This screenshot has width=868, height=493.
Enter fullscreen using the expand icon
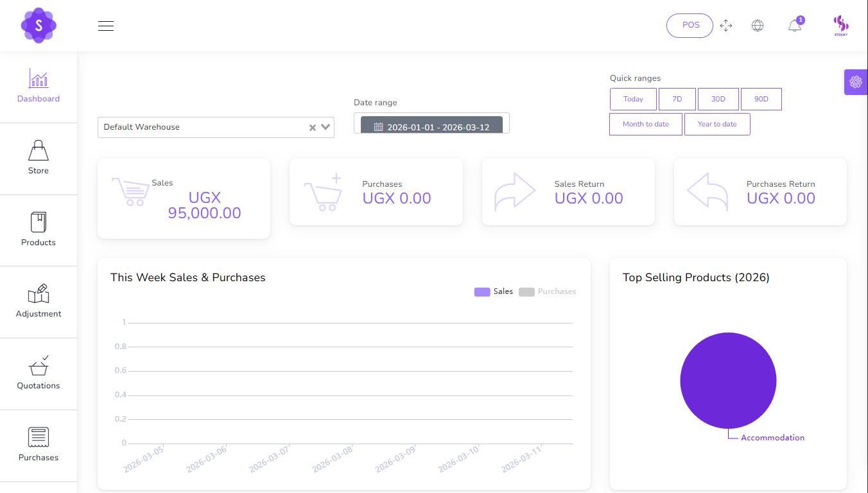[725, 26]
